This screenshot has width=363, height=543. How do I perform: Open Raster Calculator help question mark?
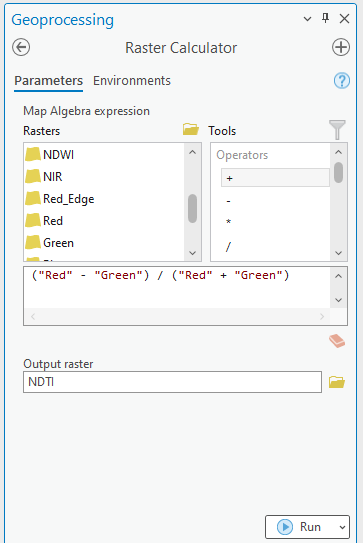tap(342, 81)
